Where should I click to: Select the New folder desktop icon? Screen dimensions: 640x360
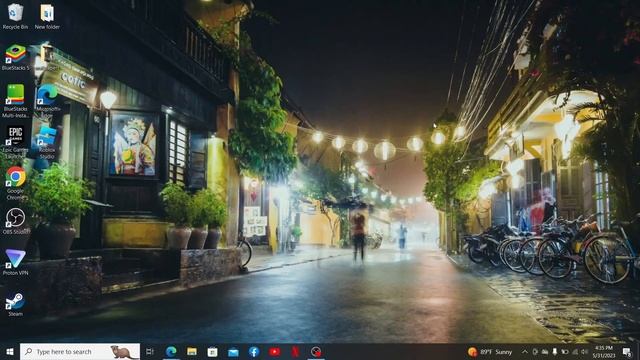(x=47, y=16)
